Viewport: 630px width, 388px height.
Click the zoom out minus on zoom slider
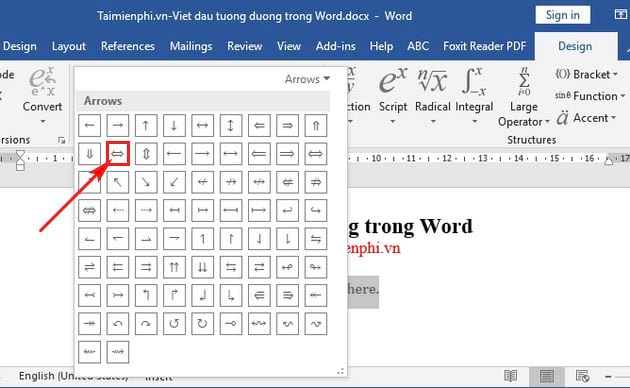[608, 376]
